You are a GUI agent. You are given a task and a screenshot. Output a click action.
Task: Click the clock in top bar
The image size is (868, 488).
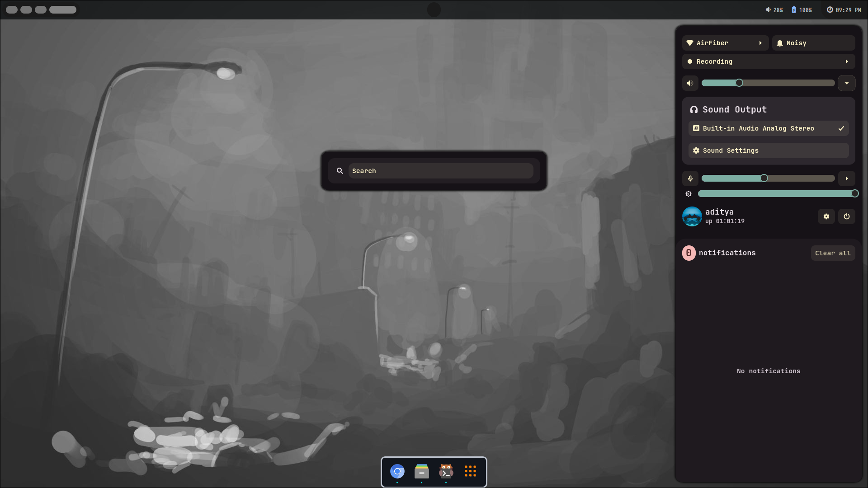pos(844,10)
